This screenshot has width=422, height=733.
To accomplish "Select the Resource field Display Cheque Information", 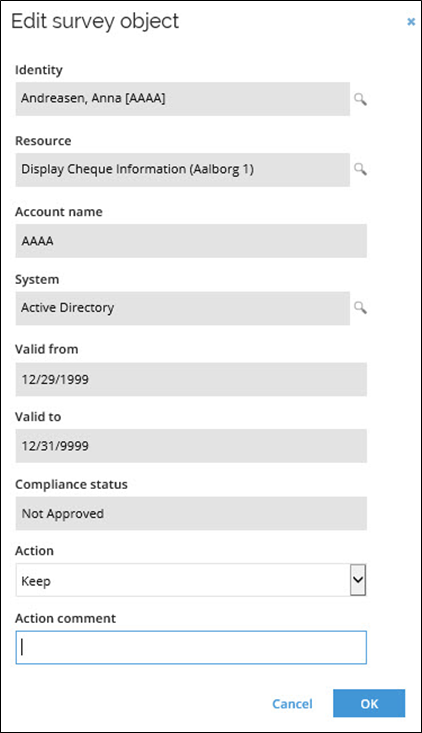I will pyautogui.click(x=183, y=170).
